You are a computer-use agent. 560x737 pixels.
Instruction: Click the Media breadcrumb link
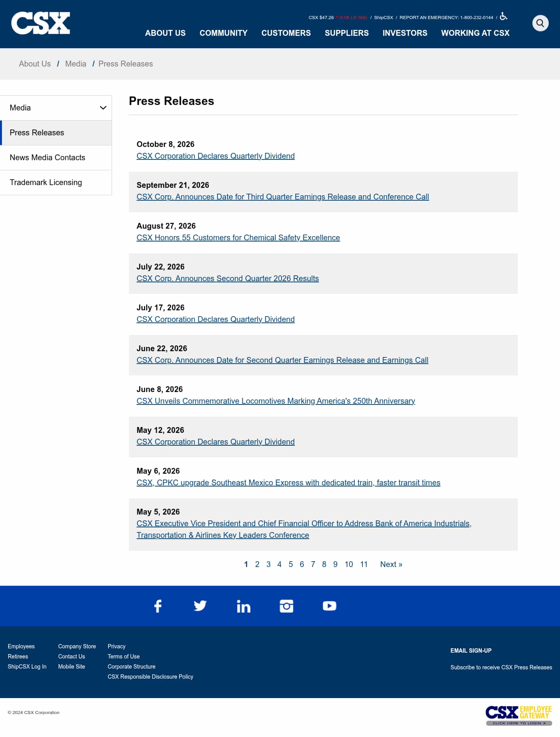pyautogui.click(x=75, y=64)
